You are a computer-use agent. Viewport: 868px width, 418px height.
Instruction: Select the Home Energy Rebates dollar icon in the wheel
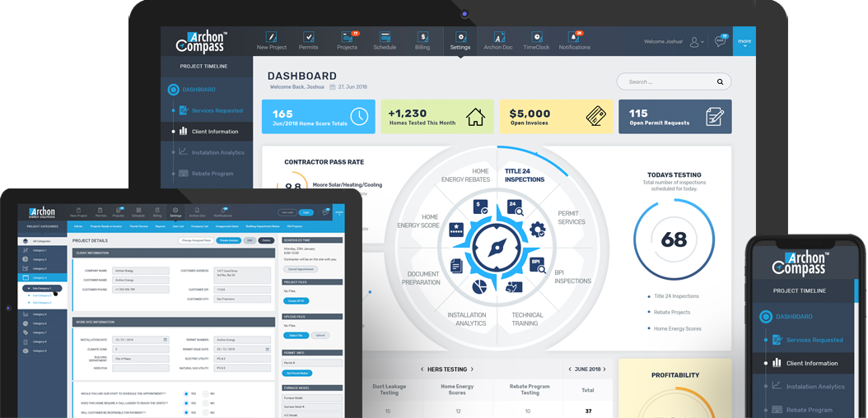(480, 207)
